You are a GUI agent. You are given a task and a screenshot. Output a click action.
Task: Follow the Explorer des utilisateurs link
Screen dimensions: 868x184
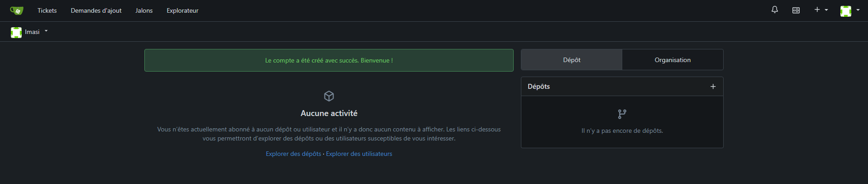359,154
